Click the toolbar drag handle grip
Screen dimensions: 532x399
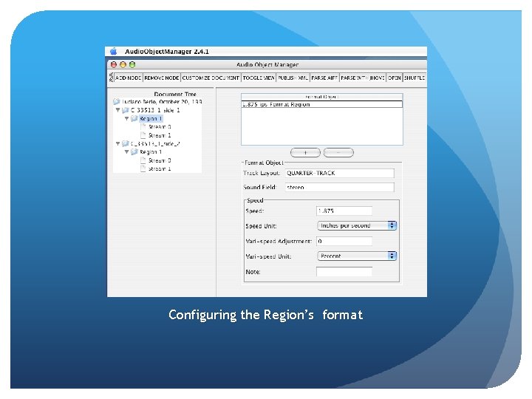click(111, 78)
